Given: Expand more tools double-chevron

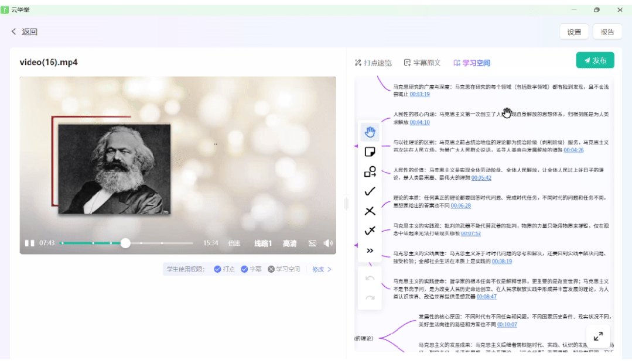Looking at the screenshot, I should [x=370, y=250].
